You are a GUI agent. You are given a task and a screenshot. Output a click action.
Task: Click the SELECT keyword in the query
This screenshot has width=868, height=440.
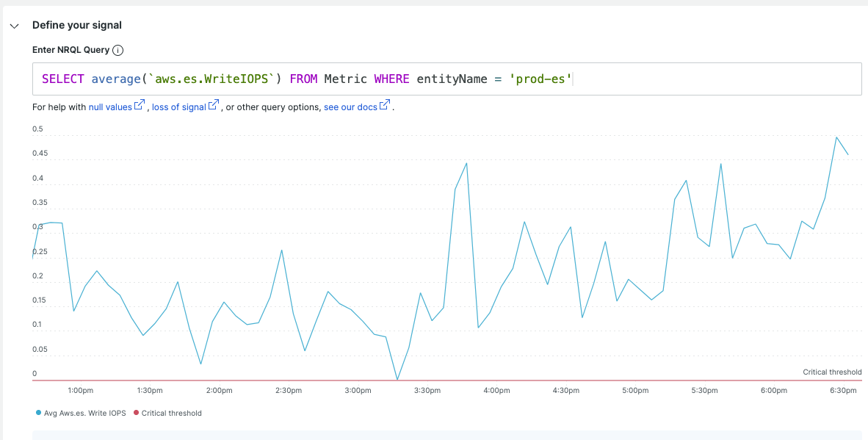coord(63,79)
